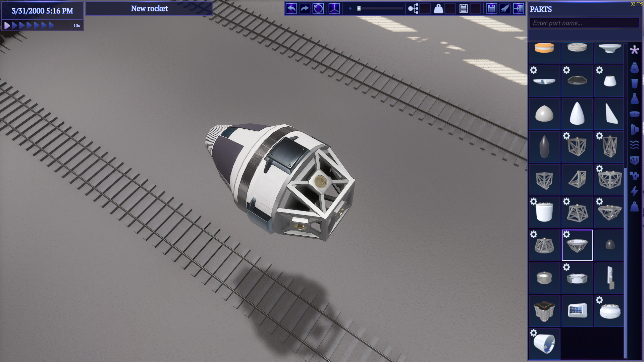Select the rocket capsule in the viewport
Viewport: 644px width, 362px height.
click(280, 183)
